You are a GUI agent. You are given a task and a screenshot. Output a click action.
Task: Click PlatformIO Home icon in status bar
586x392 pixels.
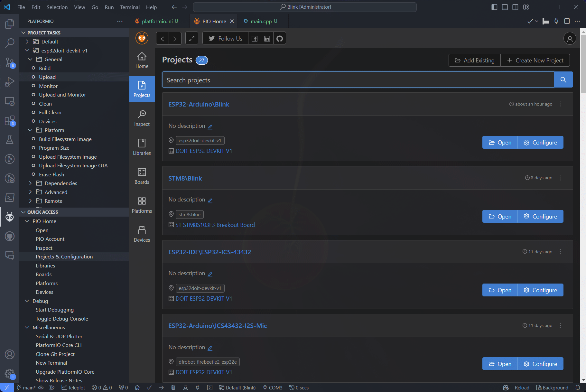[x=137, y=387]
